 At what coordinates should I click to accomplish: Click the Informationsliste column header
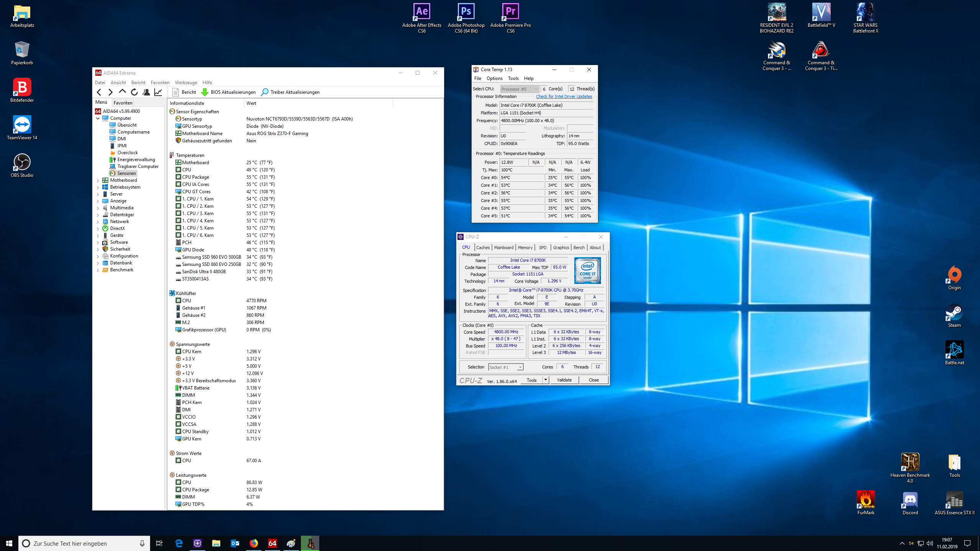pyautogui.click(x=206, y=103)
